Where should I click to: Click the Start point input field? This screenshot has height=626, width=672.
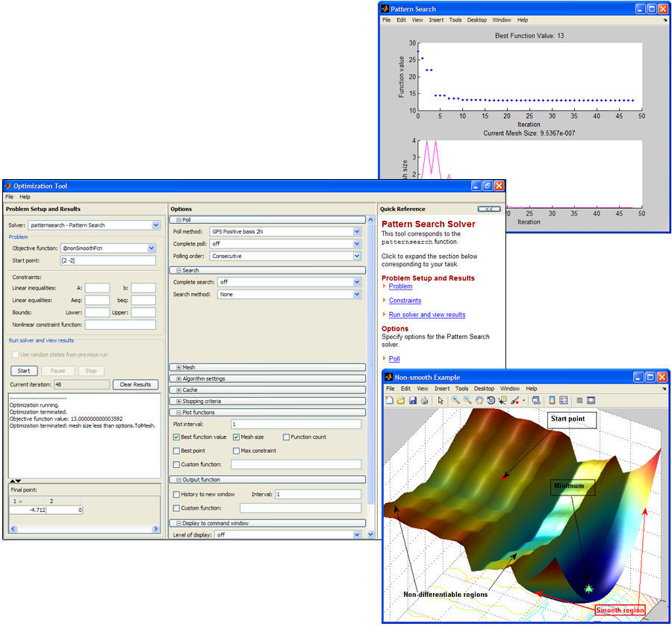110,260
